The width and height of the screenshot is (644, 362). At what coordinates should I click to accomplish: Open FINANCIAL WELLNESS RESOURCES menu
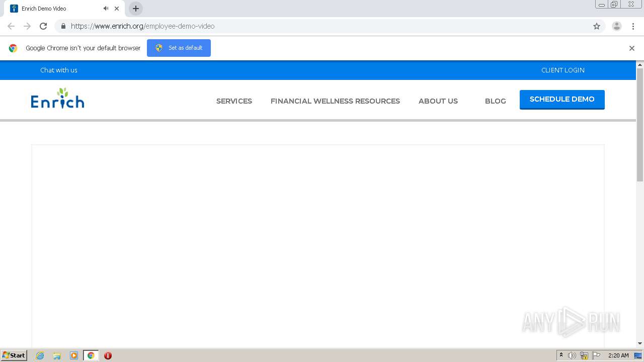[335, 101]
